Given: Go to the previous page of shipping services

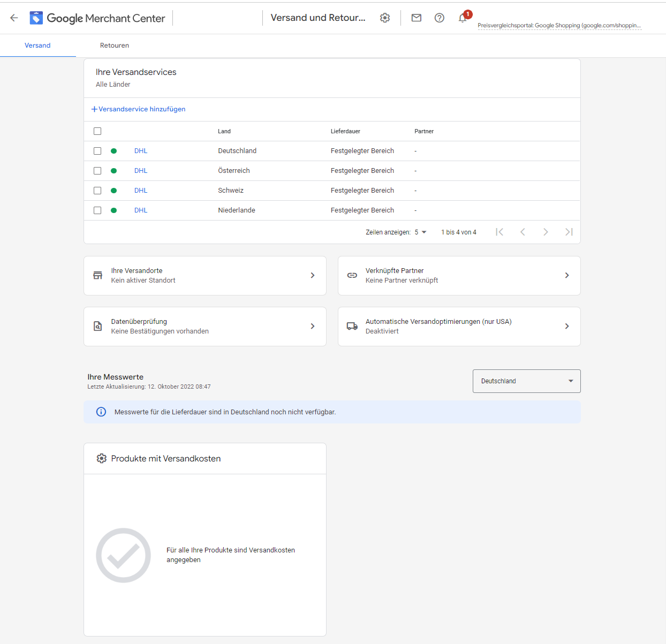Looking at the screenshot, I should tap(523, 232).
